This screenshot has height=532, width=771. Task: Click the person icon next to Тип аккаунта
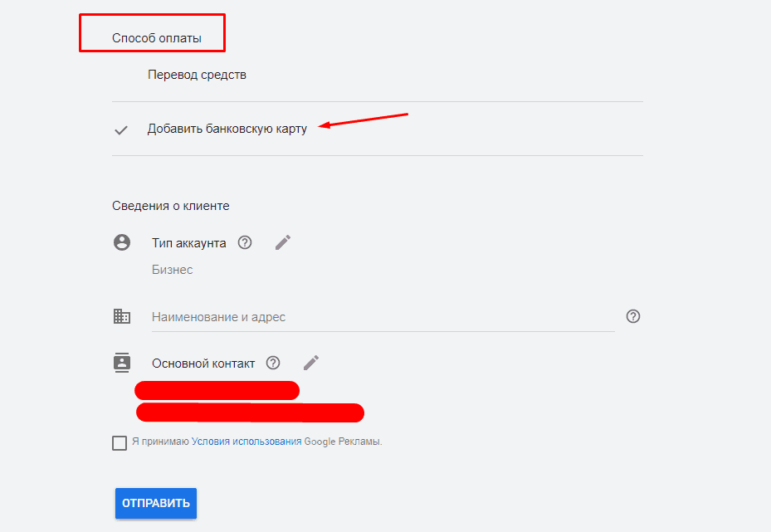click(x=121, y=242)
